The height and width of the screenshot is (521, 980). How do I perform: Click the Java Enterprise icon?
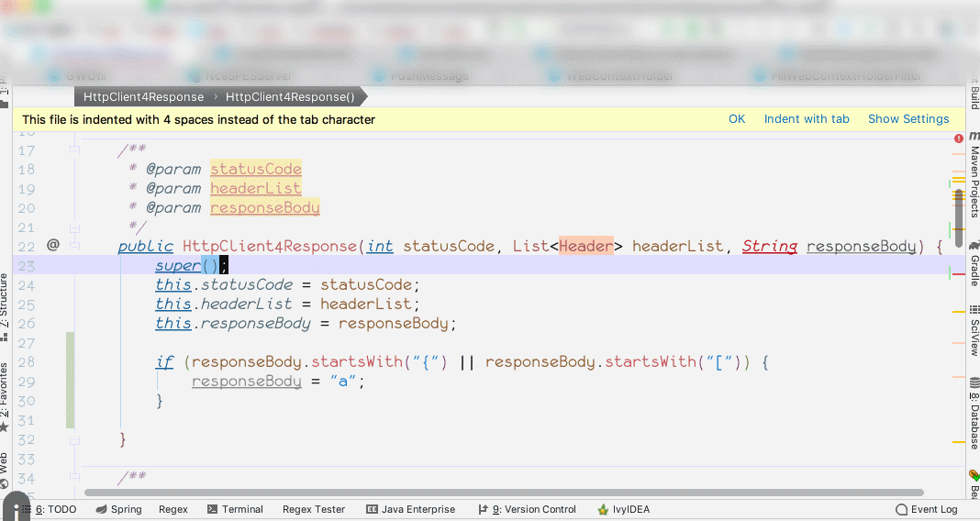pyautogui.click(x=372, y=509)
